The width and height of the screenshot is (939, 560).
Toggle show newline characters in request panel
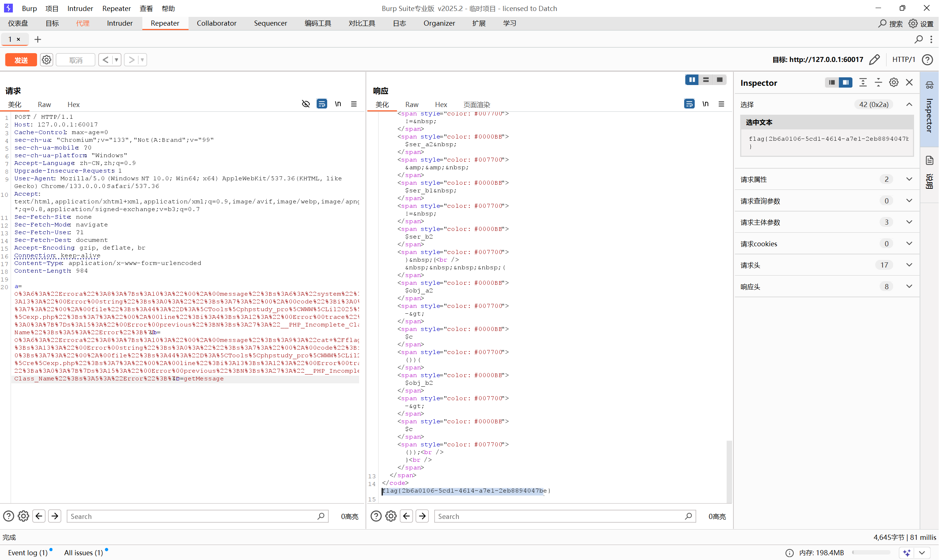pos(338,104)
